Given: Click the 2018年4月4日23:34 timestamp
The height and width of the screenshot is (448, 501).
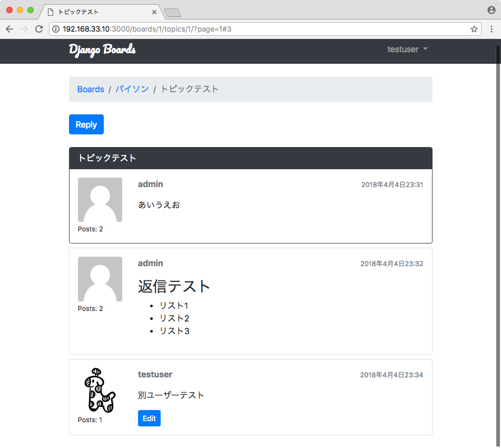Looking at the screenshot, I should 392,375.
